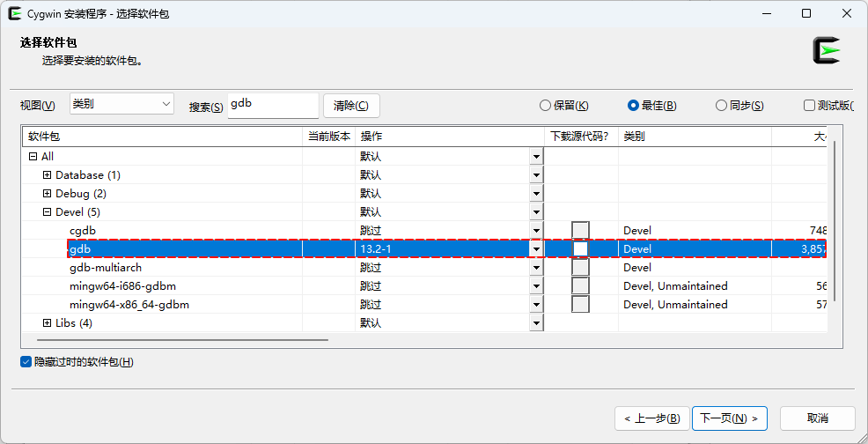
Task: Expand the Database (1) category
Action: coord(47,175)
